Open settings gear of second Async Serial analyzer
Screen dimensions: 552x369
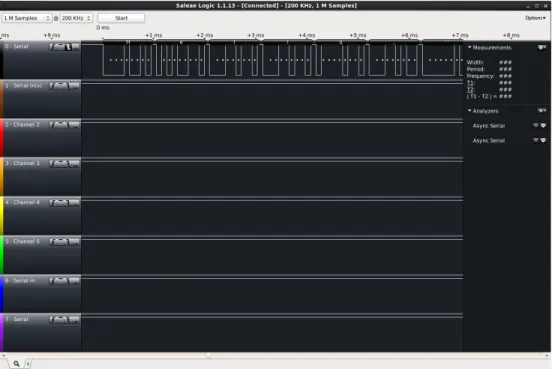(544, 140)
